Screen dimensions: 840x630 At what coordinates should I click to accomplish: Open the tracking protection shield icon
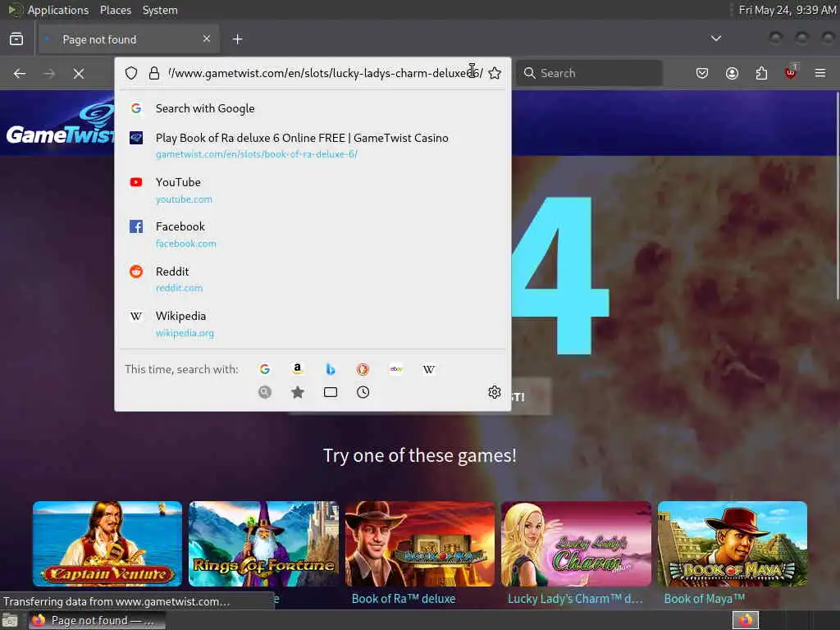click(x=131, y=73)
